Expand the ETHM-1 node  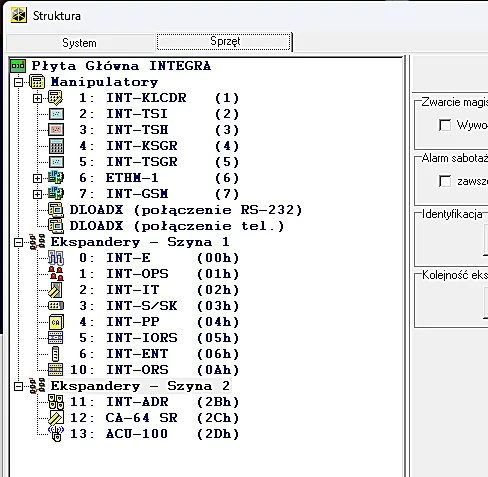pyautogui.click(x=37, y=178)
